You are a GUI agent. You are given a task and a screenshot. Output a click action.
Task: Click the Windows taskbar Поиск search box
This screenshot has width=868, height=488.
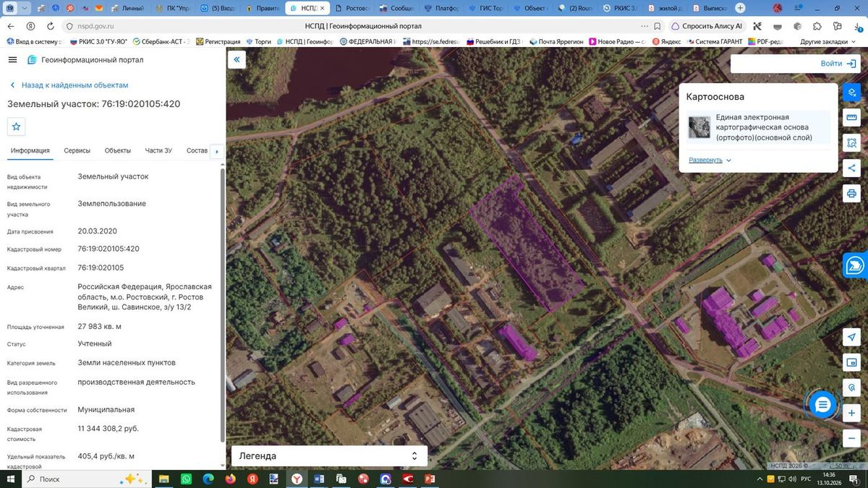point(87,479)
